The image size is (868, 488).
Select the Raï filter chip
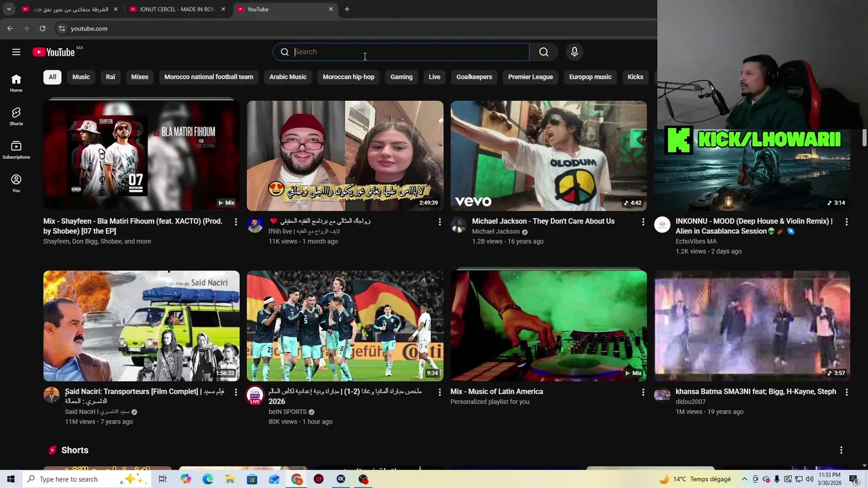111,77
